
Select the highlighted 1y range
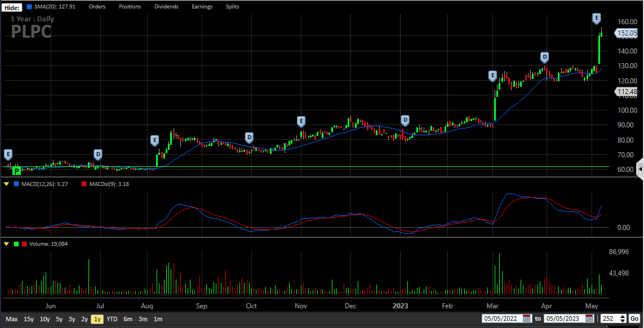coord(97,319)
